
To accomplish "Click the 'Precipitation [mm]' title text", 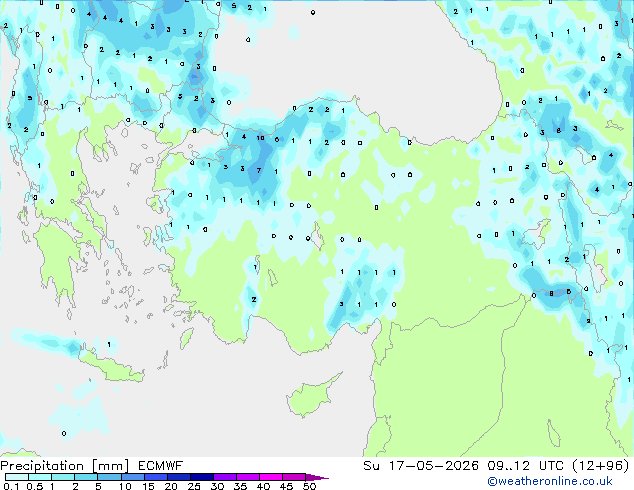I will pos(64,466).
